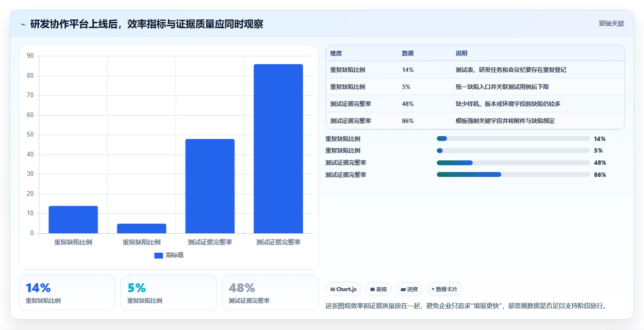This screenshot has width=644, height=330.
Task: Click the shortest chart bar with value 5
Action: [x=141, y=228]
